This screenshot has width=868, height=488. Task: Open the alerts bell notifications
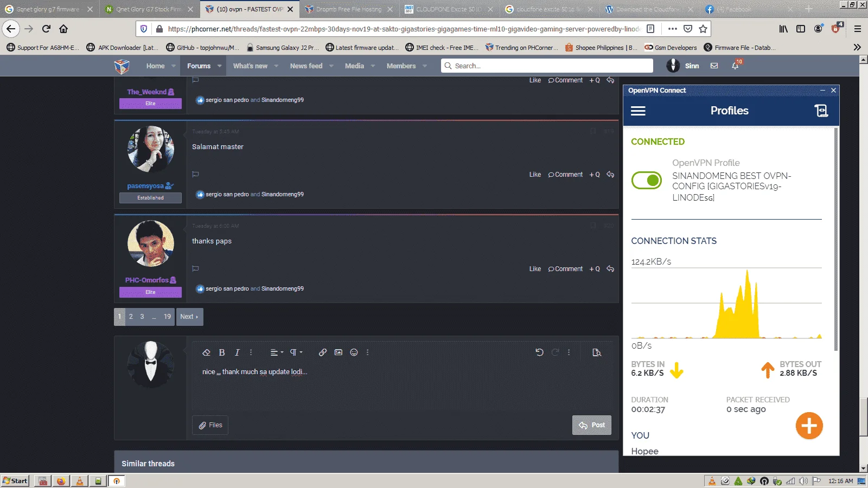pos(735,66)
